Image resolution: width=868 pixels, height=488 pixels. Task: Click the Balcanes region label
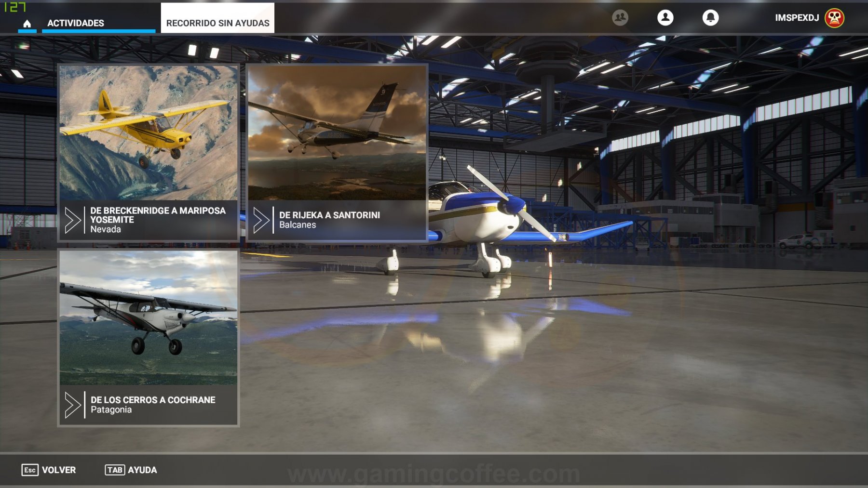(298, 225)
